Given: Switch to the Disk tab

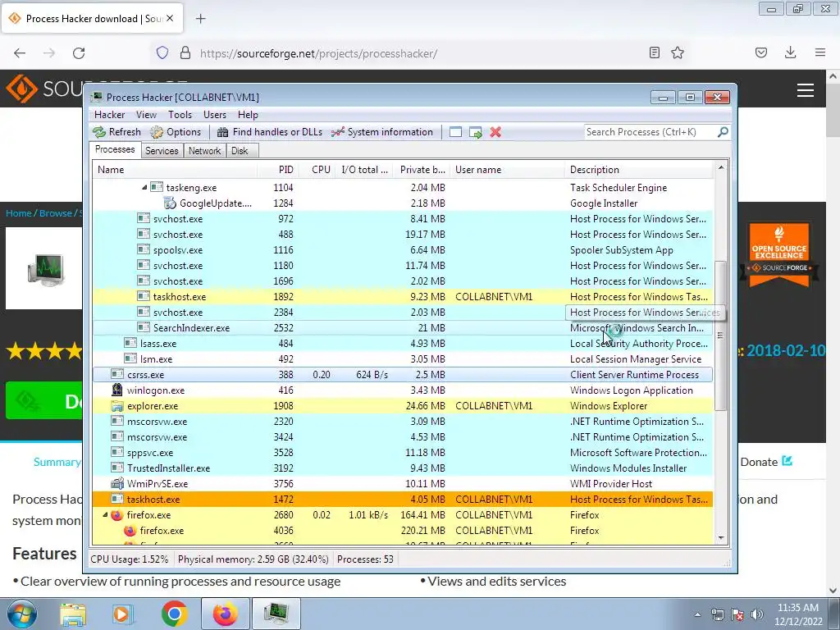Looking at the screenshot, I should tap(240, 151).
